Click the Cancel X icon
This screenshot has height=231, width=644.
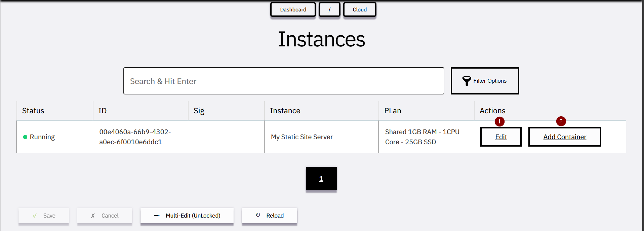pyautogui.click(x=93, y=216)
